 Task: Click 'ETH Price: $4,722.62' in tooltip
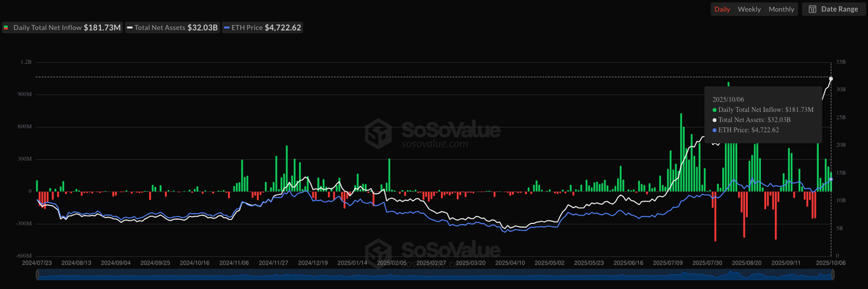coord(749,130)
